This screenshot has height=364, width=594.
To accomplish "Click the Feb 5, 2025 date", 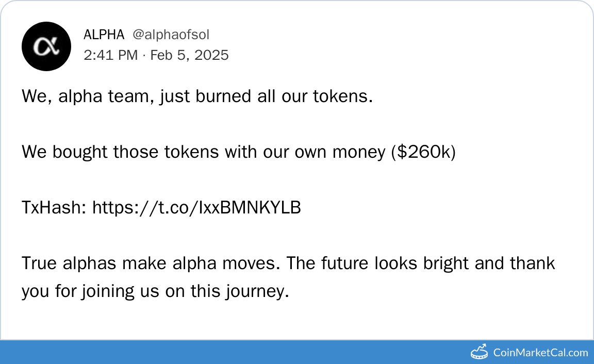I will pyautogui.click(x=189, y=55).
